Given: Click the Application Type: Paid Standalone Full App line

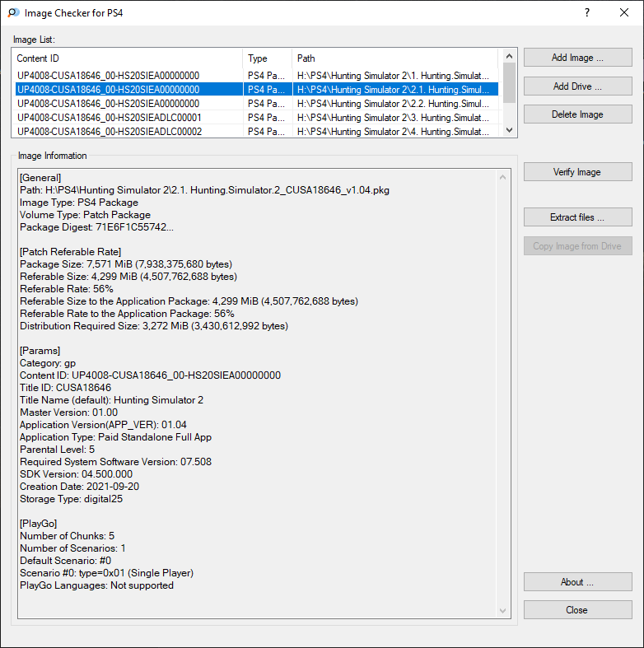Looking at the screenshot, I should pyautogui.click(x=116, y=437).
